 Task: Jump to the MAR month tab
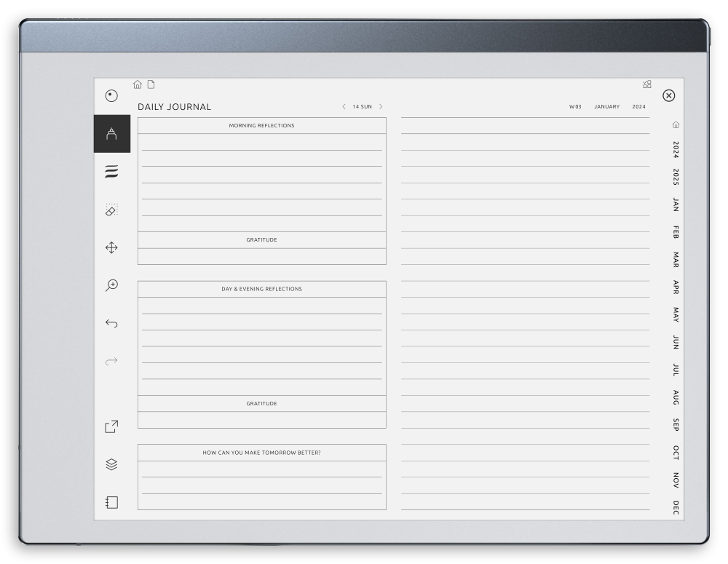point(676,260)
